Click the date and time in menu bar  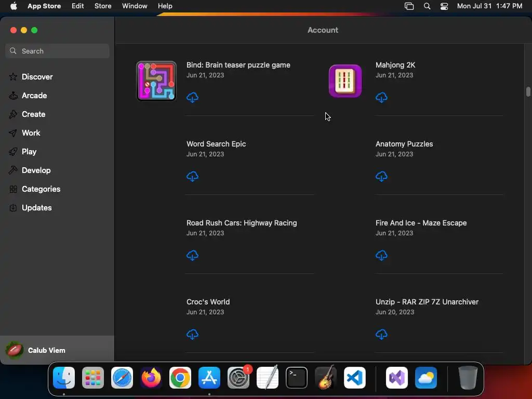point(489,6)
